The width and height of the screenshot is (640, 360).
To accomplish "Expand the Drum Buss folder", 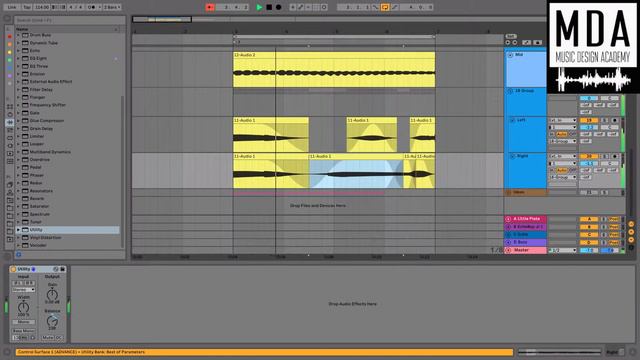I will (x=18, y=35).
